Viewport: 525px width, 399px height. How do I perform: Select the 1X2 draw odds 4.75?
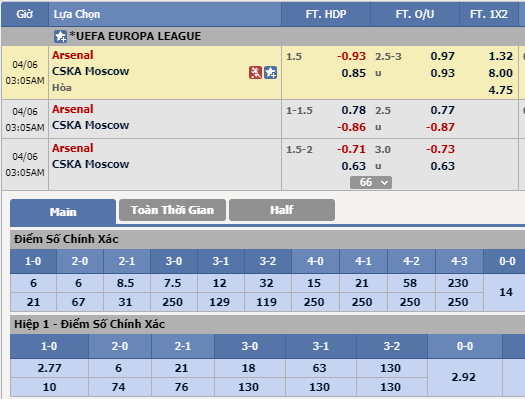[x=500, y=90]
